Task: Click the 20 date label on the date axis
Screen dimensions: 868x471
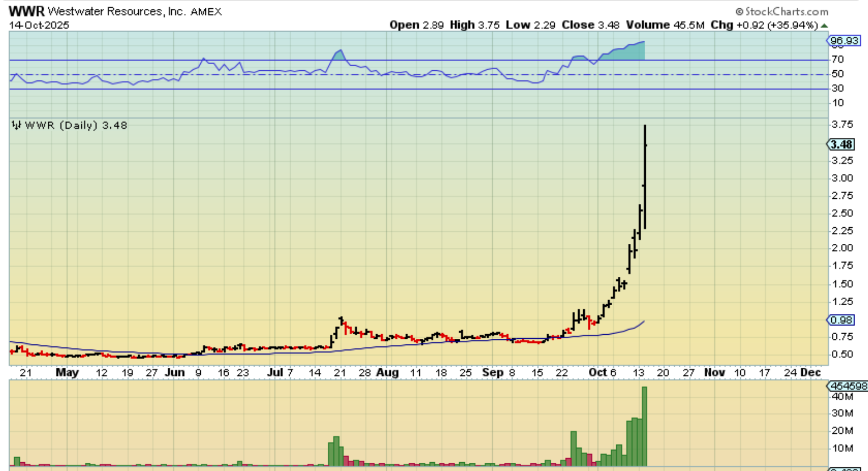Action: pos(663,373)
